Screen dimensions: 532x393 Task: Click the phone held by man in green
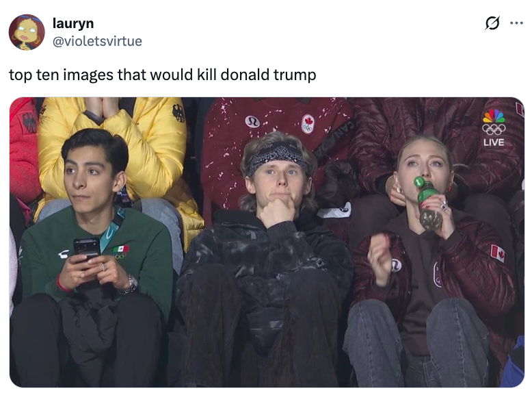coord(87,249)
